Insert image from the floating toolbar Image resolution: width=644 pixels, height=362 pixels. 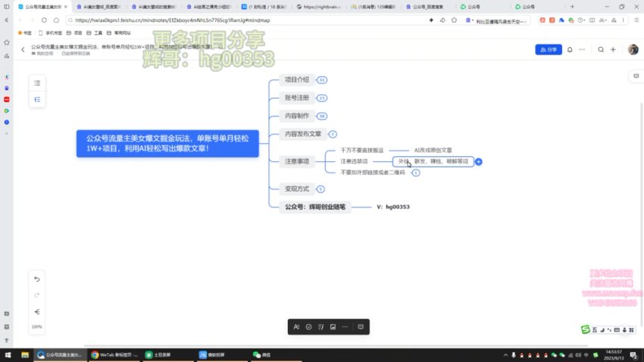point(332,326)
